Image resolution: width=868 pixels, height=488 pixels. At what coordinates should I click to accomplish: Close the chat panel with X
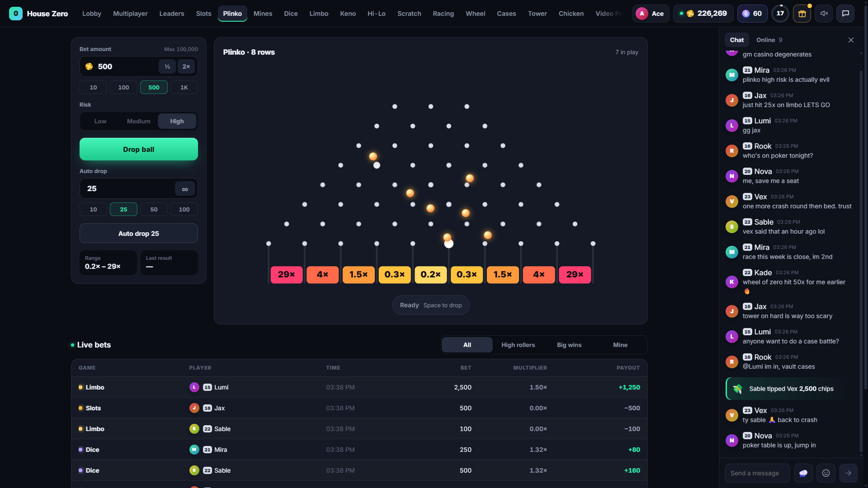click(851, 40)
